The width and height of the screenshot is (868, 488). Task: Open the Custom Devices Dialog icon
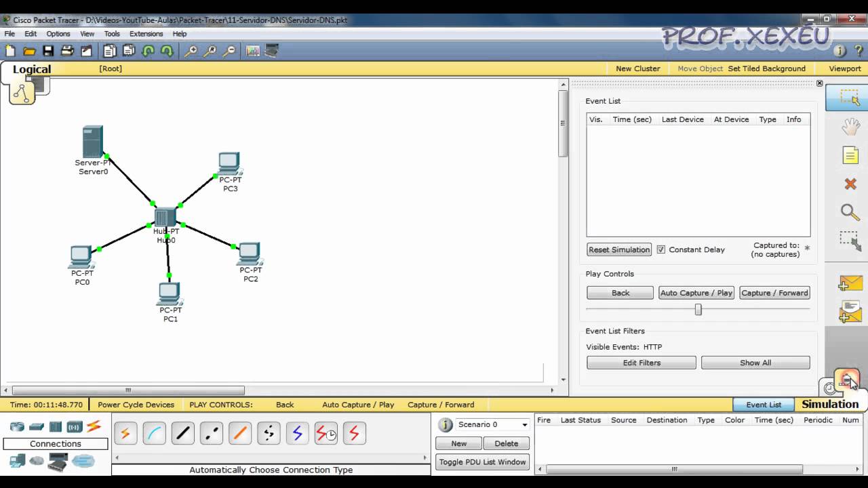pos(272,51)
